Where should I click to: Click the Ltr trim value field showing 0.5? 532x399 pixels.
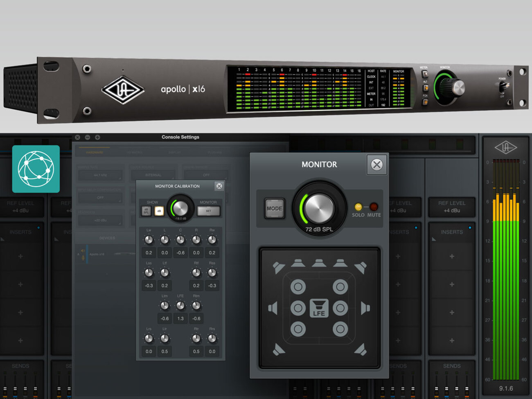[x=165, y=352]
